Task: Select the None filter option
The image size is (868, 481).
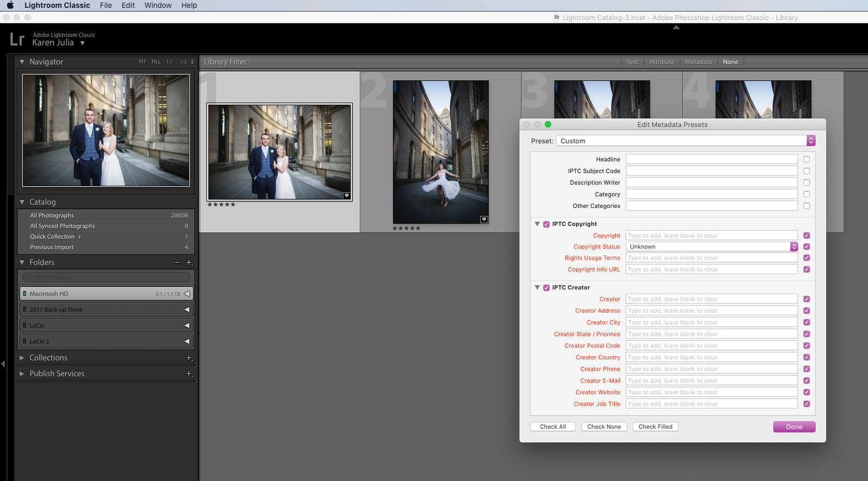Action: (x=730, y=62)
